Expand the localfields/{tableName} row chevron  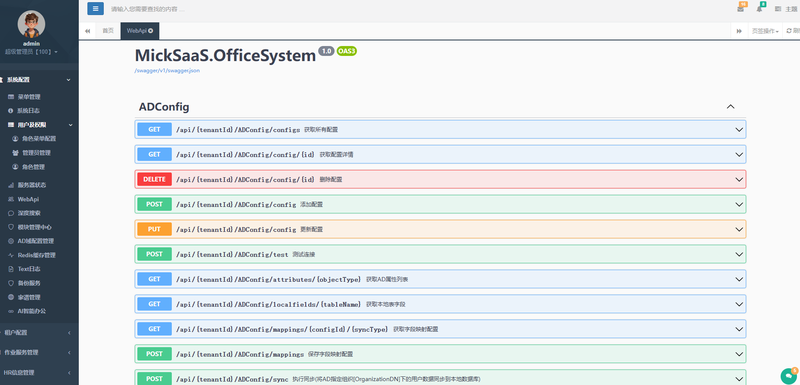[739, 304]
